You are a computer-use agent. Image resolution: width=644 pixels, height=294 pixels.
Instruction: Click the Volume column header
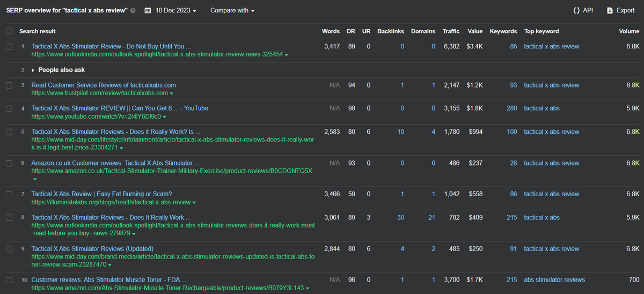coord(629,31)
